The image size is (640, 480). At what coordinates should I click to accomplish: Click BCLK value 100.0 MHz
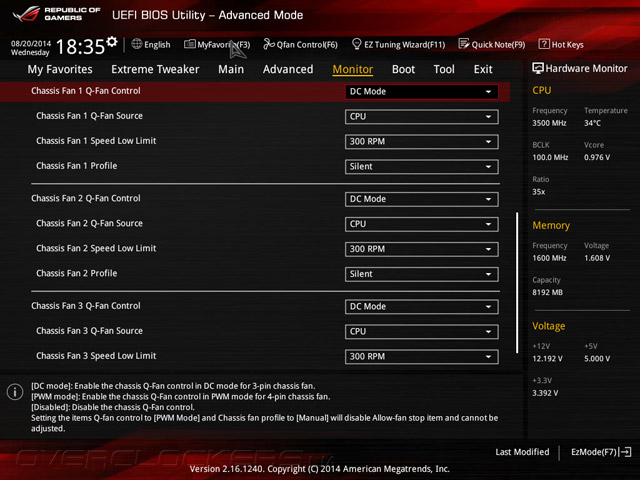tap(550, 157)
